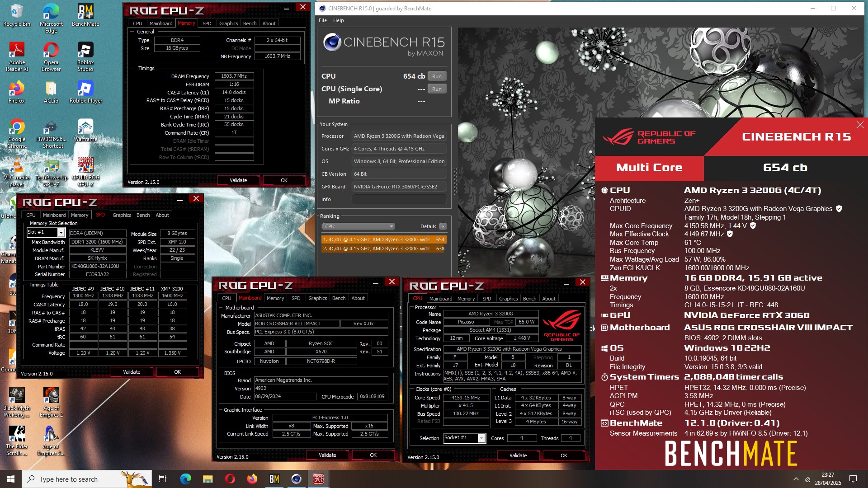Switch to Firefox on the taskbar
868x488 pixels.
pos(252,479)
